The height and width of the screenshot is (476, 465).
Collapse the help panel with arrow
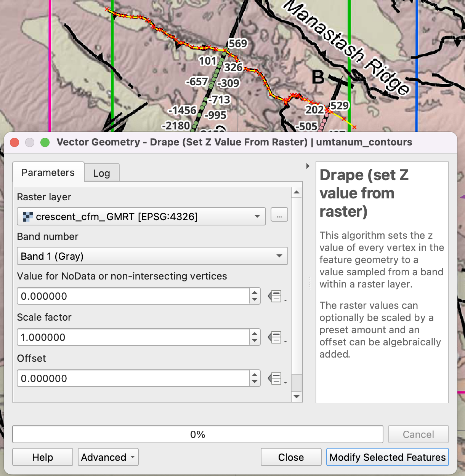point(308,166)
